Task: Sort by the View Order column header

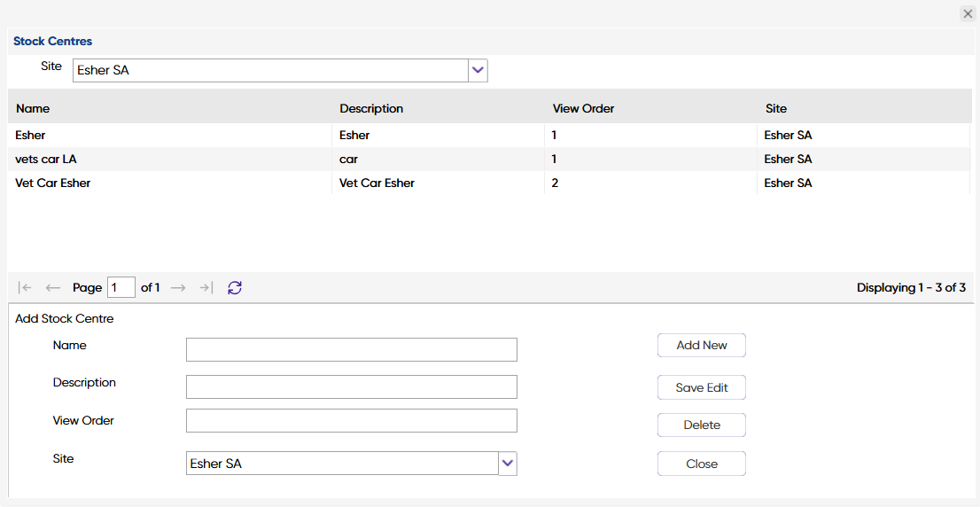Action: coord(583,109)
